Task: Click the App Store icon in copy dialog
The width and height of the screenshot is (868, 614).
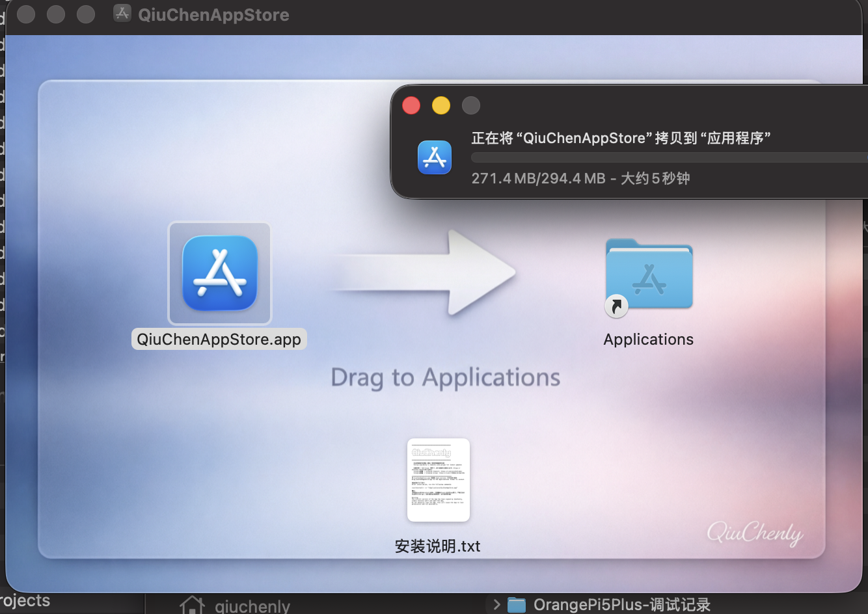Action: (x=435, y=157)
